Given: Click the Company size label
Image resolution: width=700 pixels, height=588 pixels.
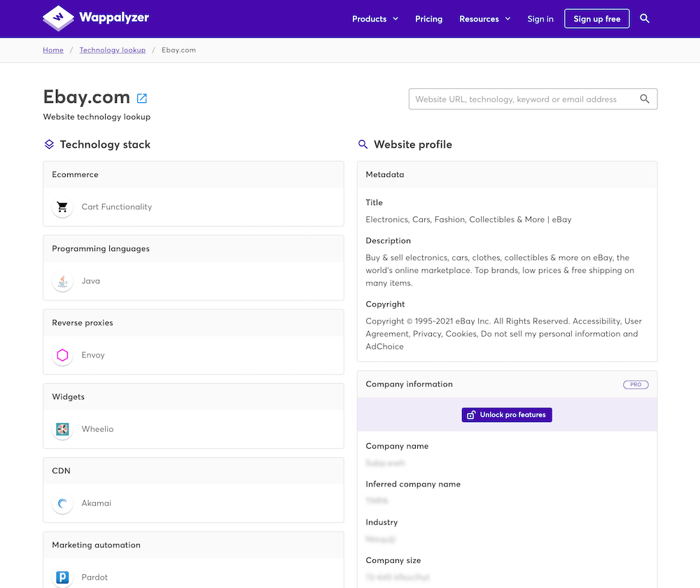Looking at the screenshot, I should [x=393, y=561].
